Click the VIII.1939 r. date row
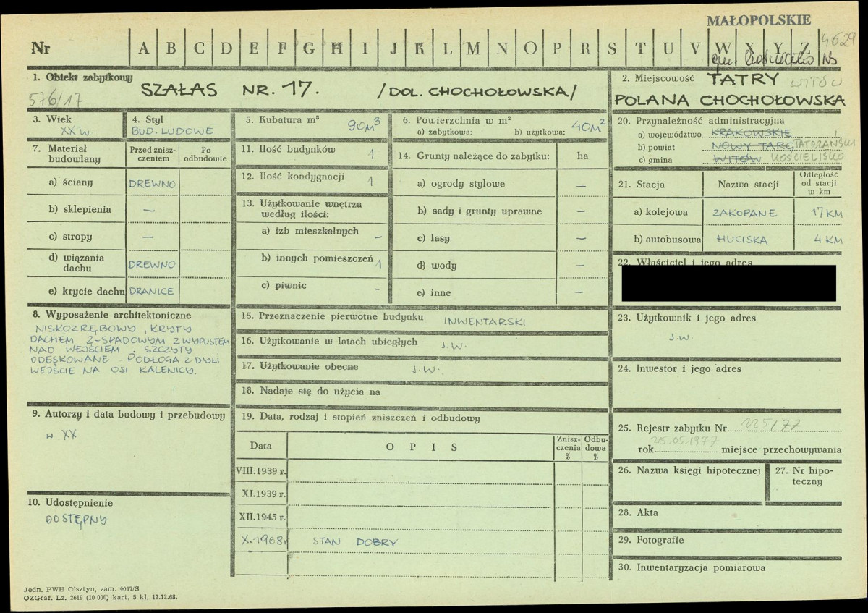Image resolution: width=868 pixels, height=613 pixels. pos(260,470)
